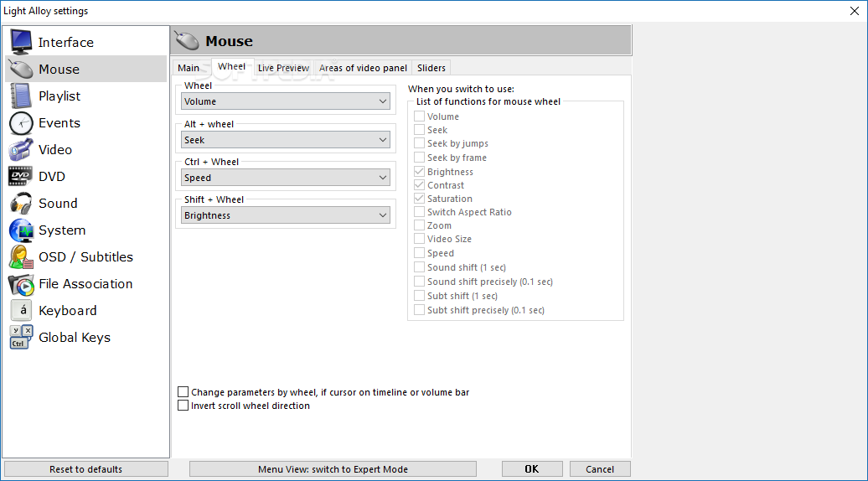Open the Ctrl + Wheel Speed dropdown
Image resolution: width=868 pixels, height=481 pixels.
click(286, 178)
